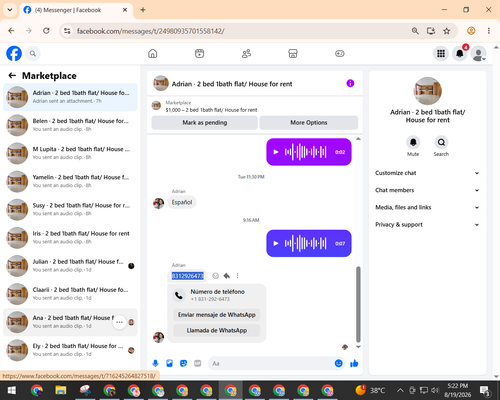Open the Facebook menu grid icon
Screen dimensions: 500x400
[441, 53]
